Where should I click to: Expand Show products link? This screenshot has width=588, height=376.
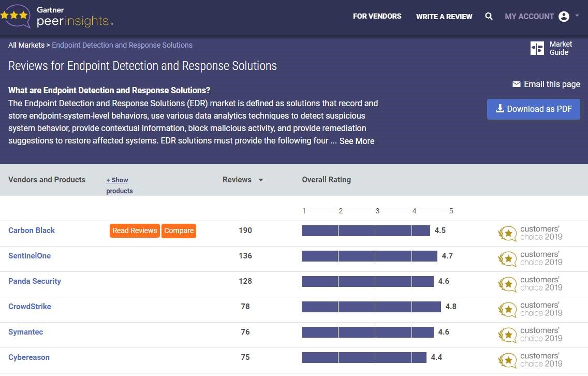(119, 185)
